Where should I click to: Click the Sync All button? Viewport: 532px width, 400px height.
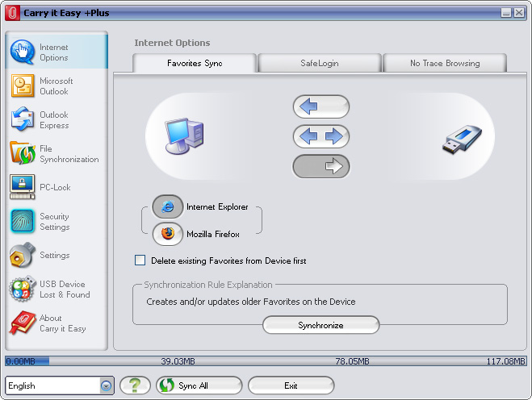coord(199,385)
